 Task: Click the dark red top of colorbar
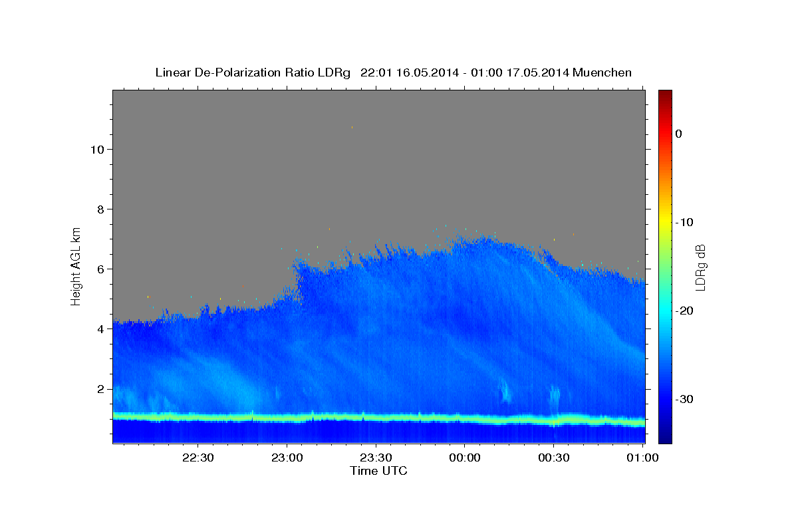point(665,94)
